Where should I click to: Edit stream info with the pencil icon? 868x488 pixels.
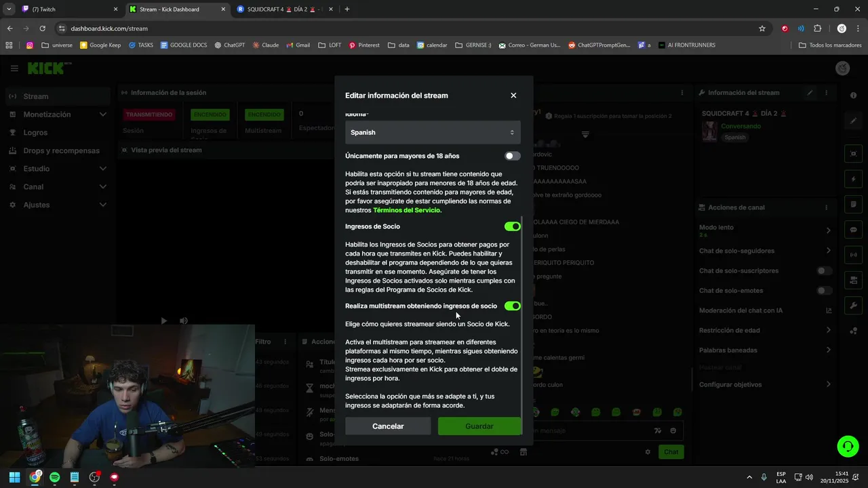810,93
